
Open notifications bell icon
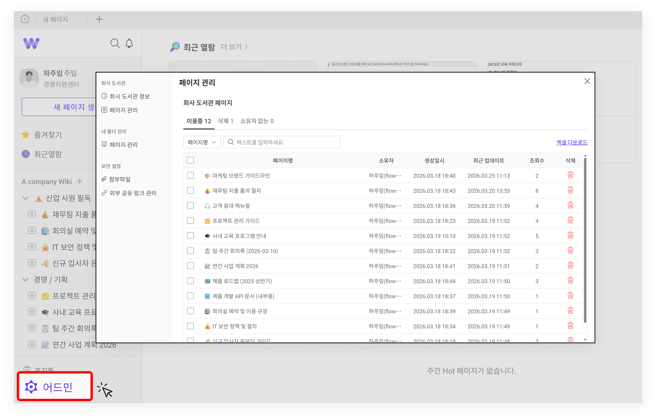coord(129,43)
